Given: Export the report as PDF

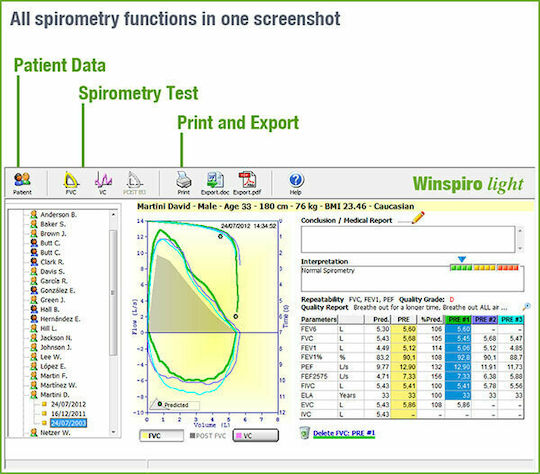Looking at the screenshot, I should [x=247, y=183].
